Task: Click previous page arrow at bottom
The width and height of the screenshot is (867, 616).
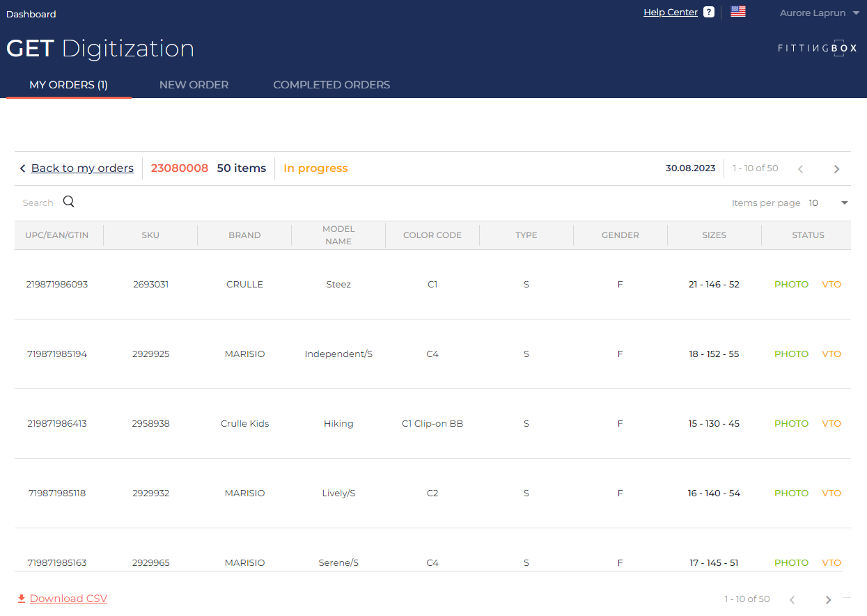Action: (x=792, y=599)
